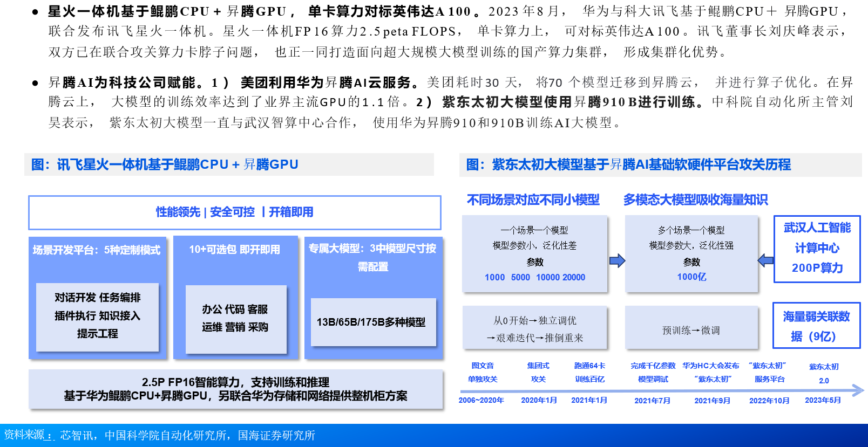Click the blue right arrow between the model boxes
Image resolution: width=868 pixels, height=447 pixels.
point(617,261)
